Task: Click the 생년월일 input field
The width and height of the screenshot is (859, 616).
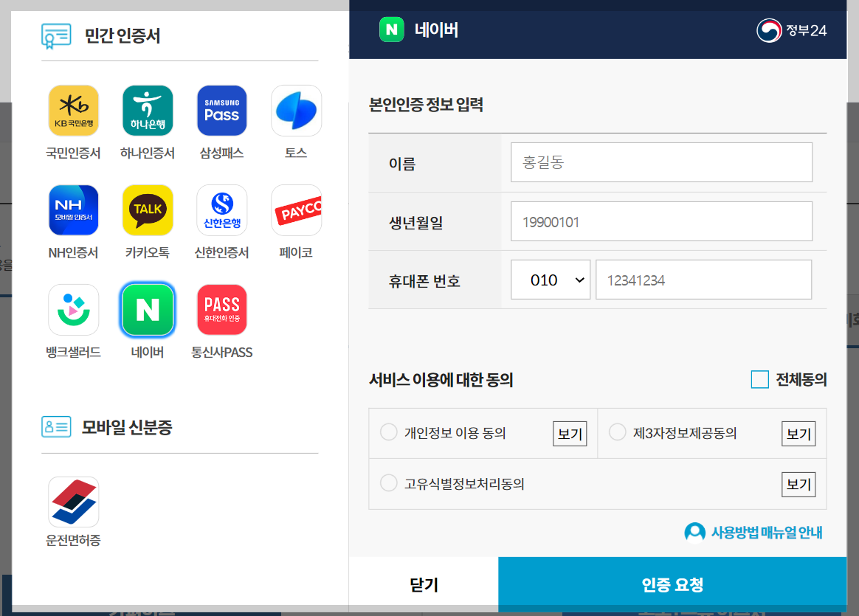Action: pyautogui.click(x=661, y=221)
